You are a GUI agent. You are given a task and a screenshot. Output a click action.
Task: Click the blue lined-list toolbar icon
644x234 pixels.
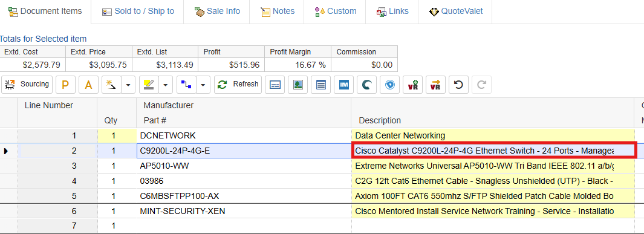tap(320, 85)
